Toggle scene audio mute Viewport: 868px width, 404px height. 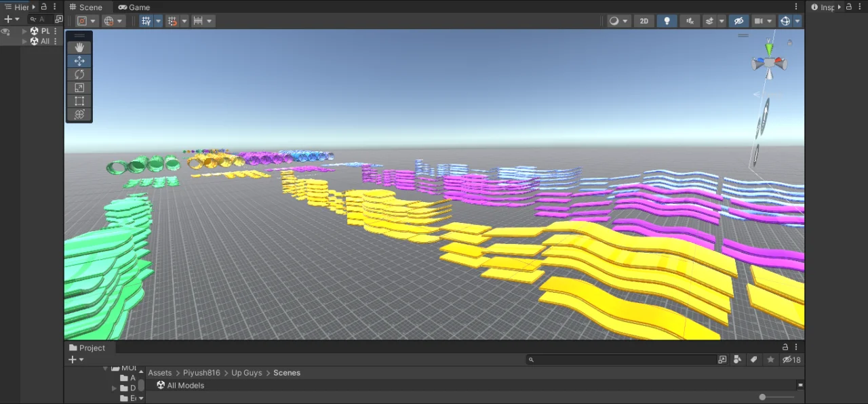point(690,21)
